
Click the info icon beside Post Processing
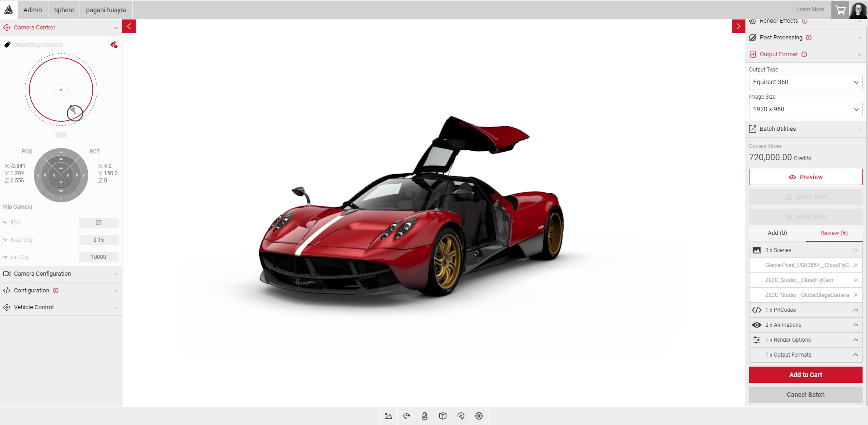[809, 38]
